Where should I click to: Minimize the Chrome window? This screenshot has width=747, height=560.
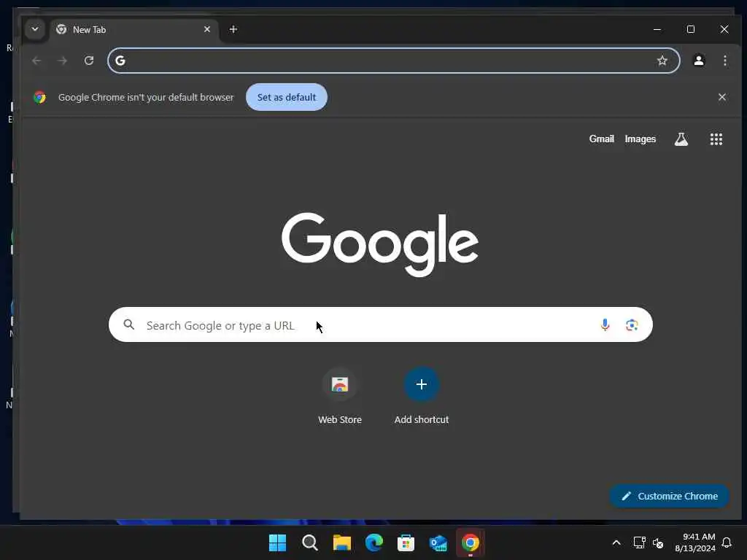click(657, 29)
